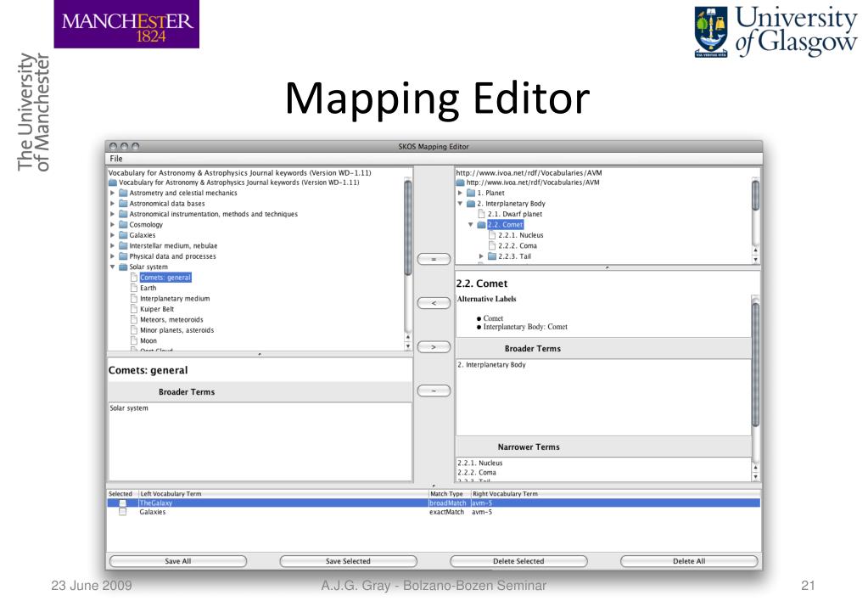Click 'broadMatch' cell in TheGalaxy row
This screenshot has height=601, width=868.
(448, 503)
